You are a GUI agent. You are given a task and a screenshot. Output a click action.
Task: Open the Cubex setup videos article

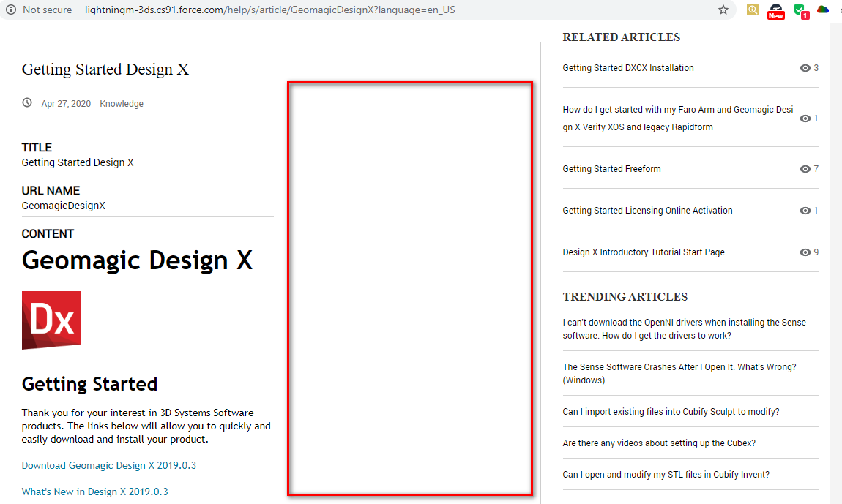(x=659, y=443)
